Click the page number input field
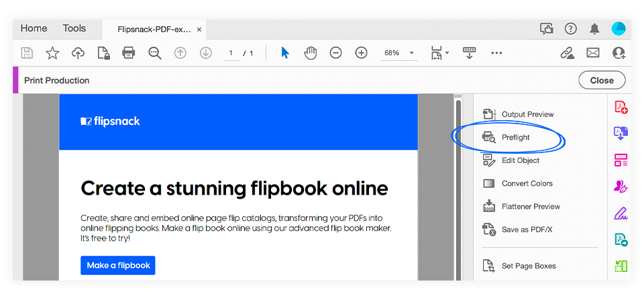The image size is (644, 300). click(x=231, y=53)
